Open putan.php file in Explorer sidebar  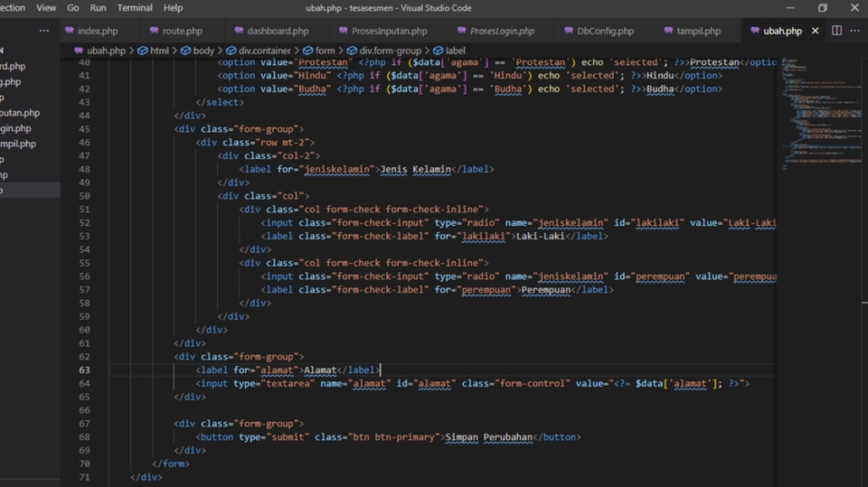20,113
